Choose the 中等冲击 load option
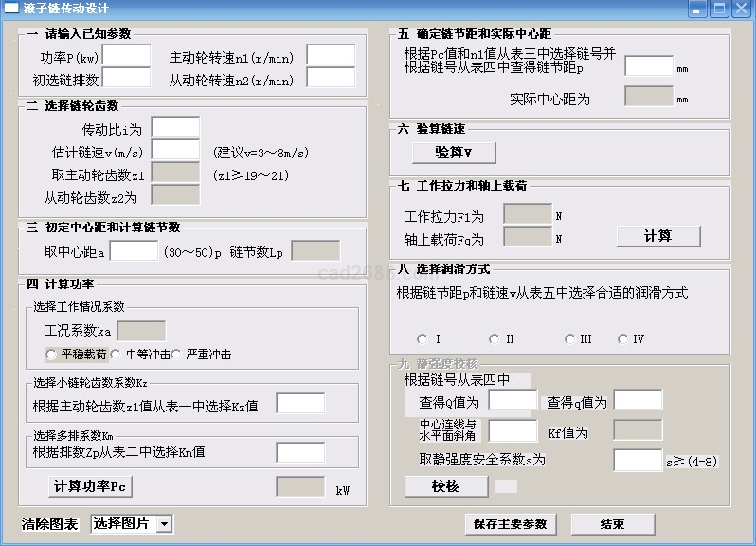 (116, 355)
